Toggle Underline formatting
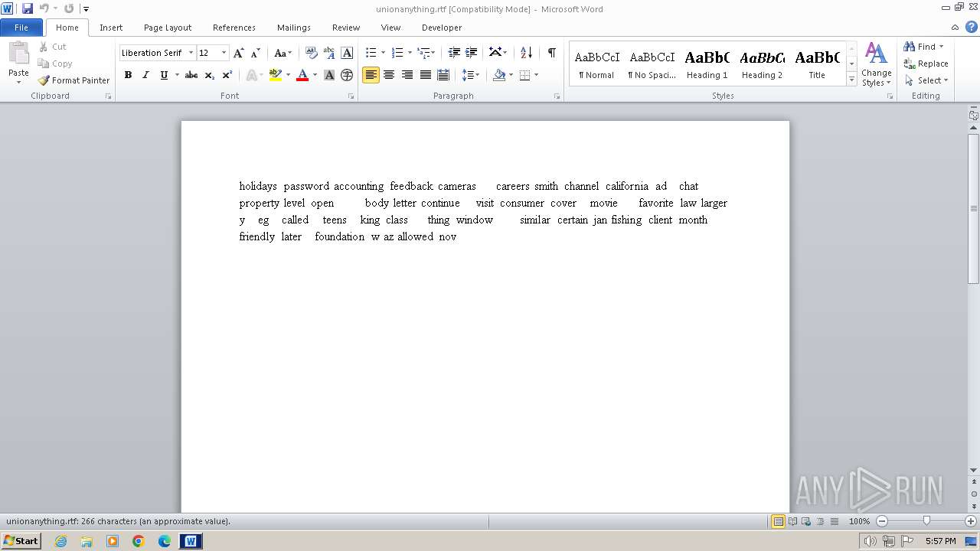 (x=164, y=75)
